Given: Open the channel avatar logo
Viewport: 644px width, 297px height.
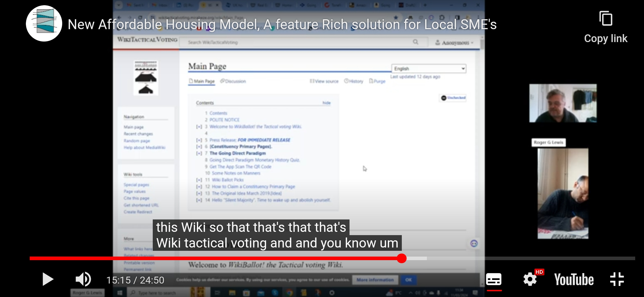Looking at the screenshot, I should pos(44,24).
